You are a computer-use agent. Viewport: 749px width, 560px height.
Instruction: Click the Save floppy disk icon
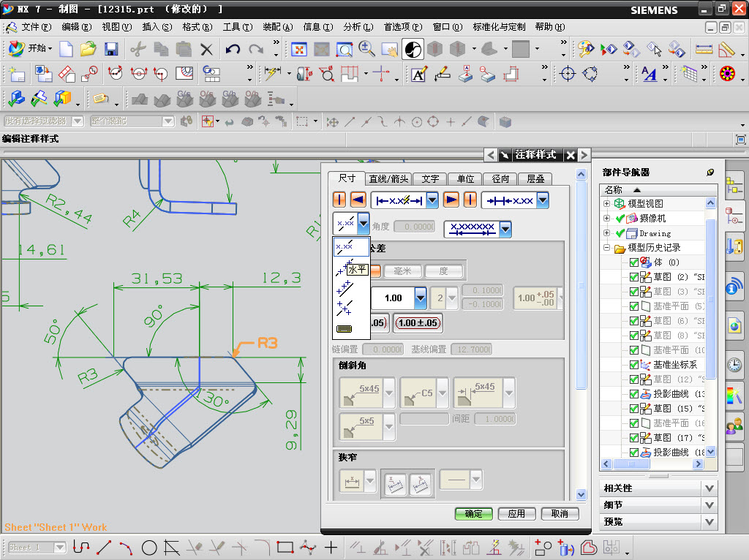[111, 50]
